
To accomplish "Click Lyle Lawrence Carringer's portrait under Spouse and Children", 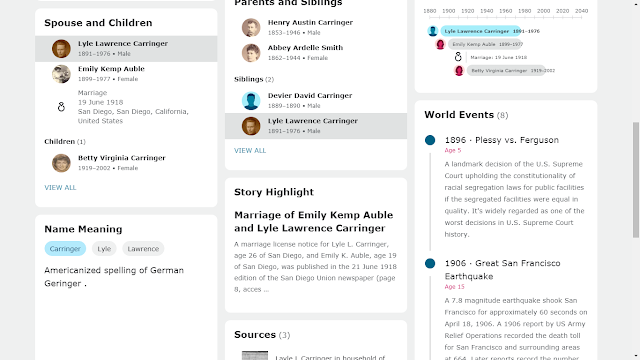I will click(x=61, y=49).
